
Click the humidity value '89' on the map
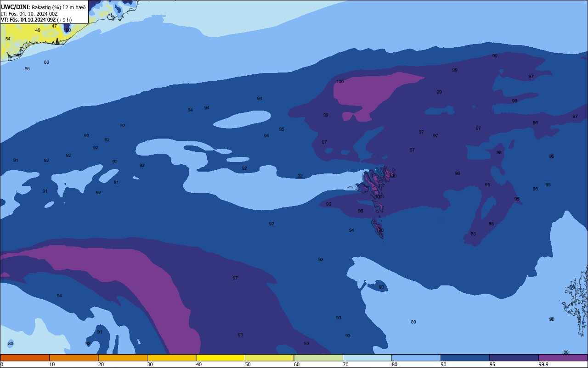pyautogui.click(x=413, y=322)
